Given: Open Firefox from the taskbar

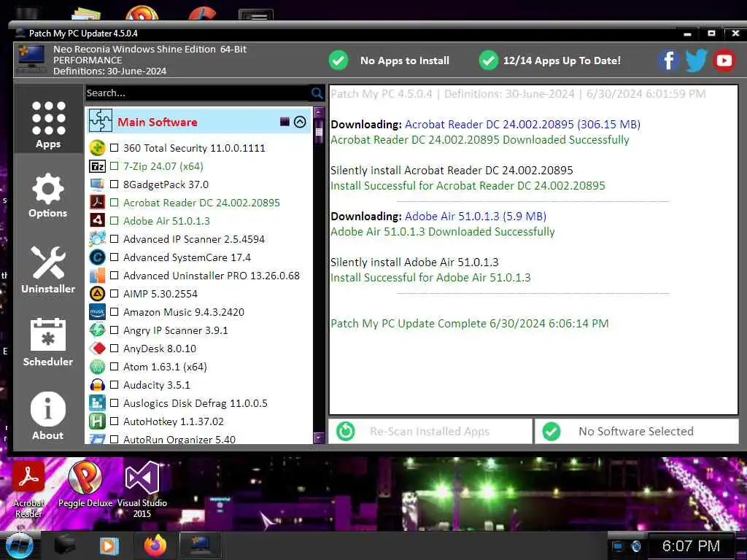Looking at the screenshot, I should [155, 545].
